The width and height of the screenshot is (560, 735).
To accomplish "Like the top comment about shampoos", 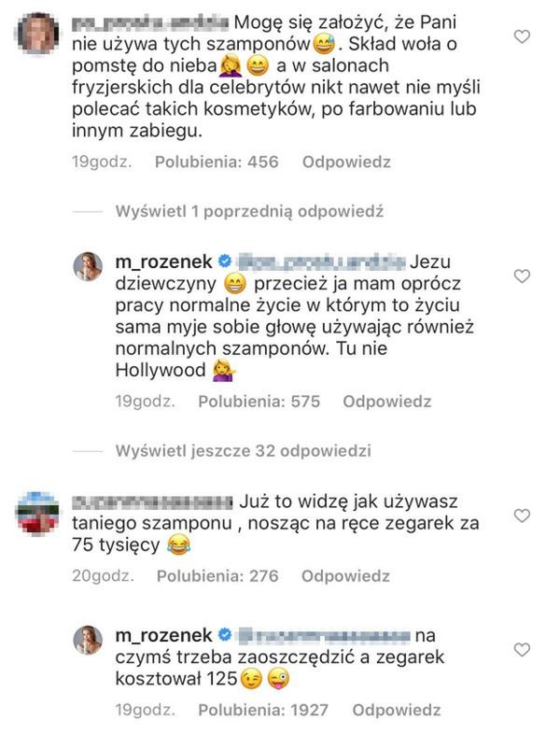I will (x=523, y=37).
